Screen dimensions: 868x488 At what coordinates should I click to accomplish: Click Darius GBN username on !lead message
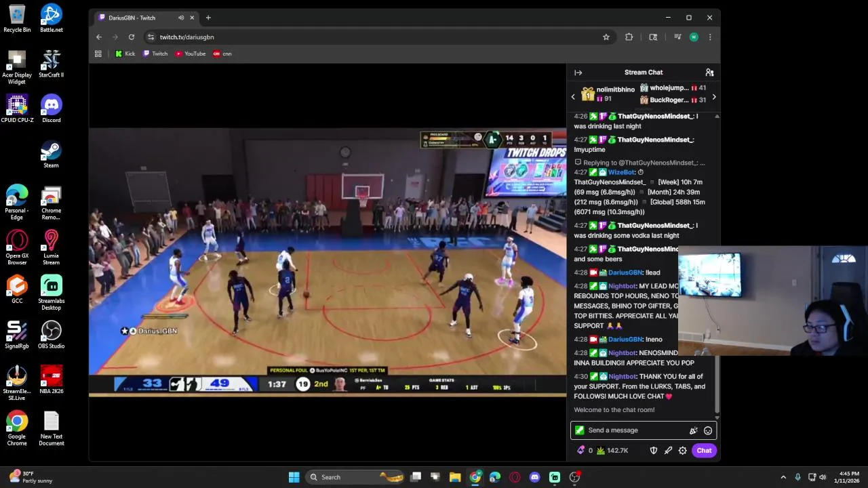click(x=625, y=272)
